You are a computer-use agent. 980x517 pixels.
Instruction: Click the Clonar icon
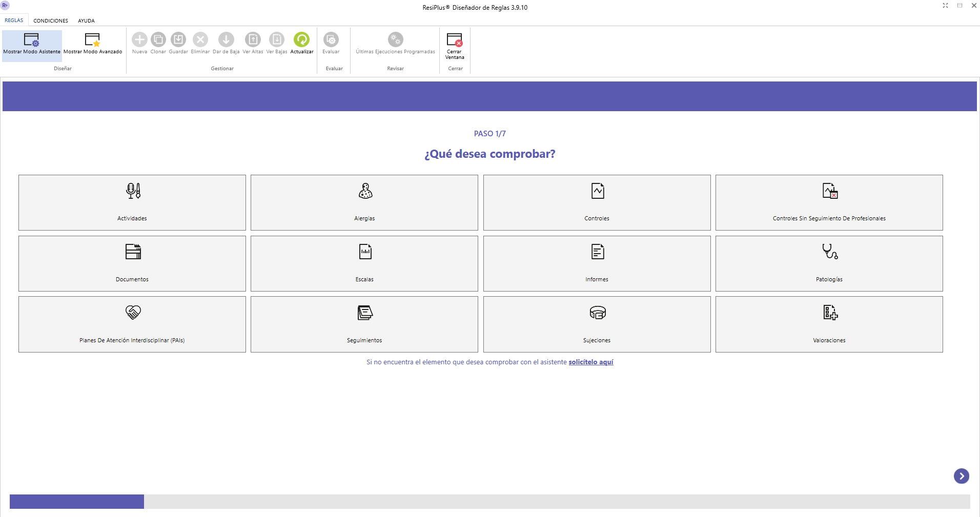point(158,39)
